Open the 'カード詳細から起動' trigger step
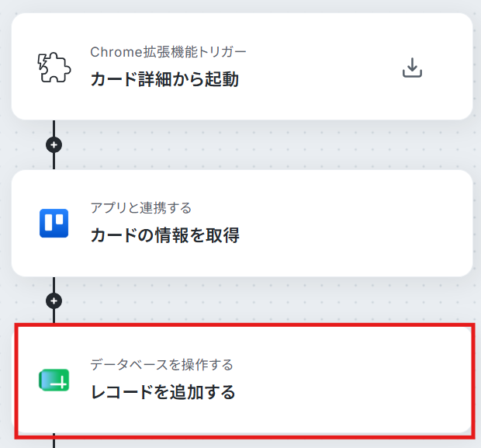Viewport: 481px width, 448px height. 164,79
